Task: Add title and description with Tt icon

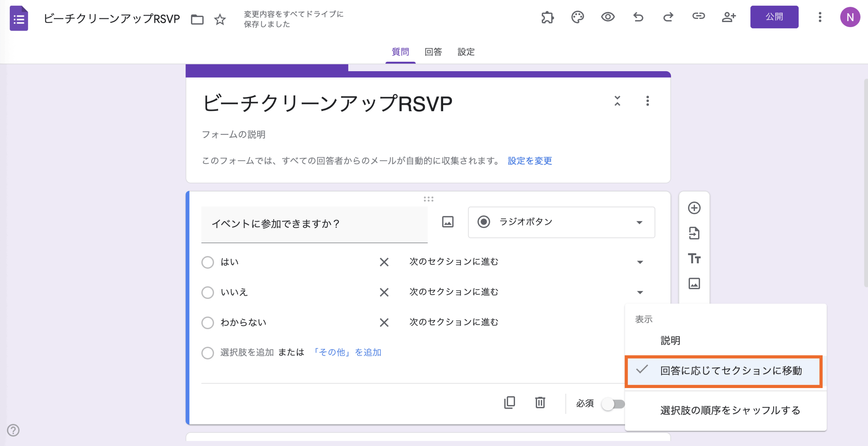Action: (x=694, y=259)
